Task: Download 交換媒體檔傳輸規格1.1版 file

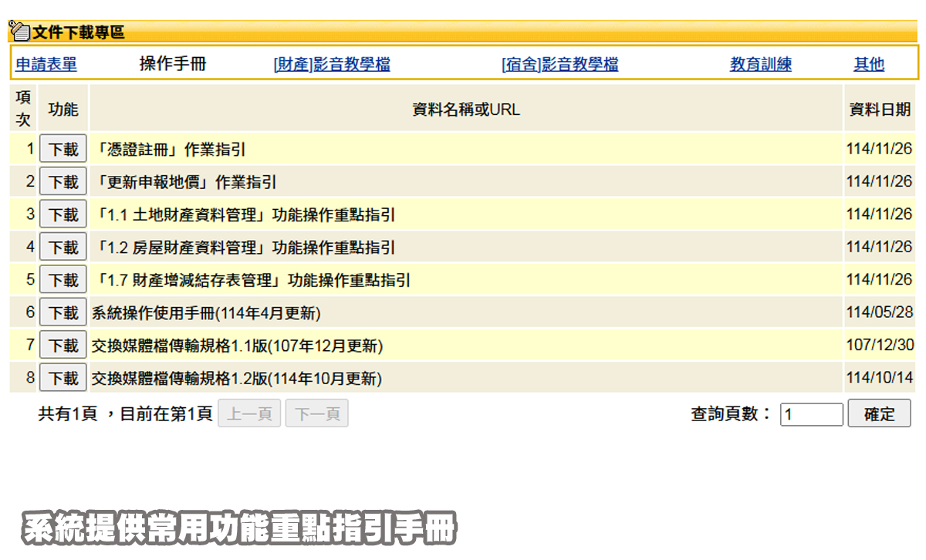Action: pyautogui.click(x=63, y=346)
